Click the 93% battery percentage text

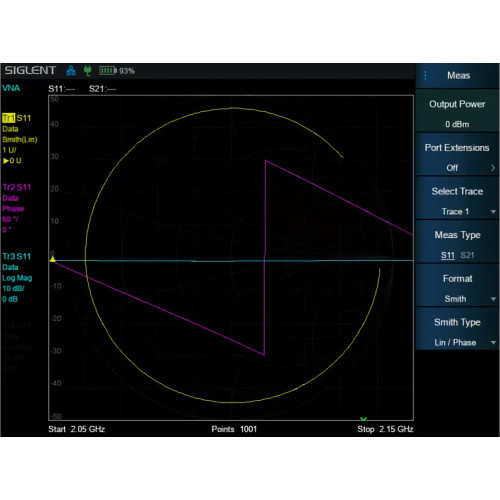pos(127,71)
